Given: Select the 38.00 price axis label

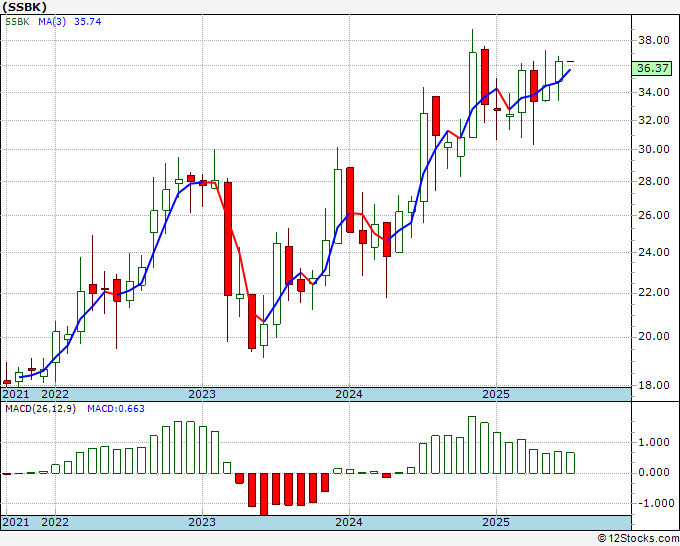Looking at the screenshot, I should [654, 40].
